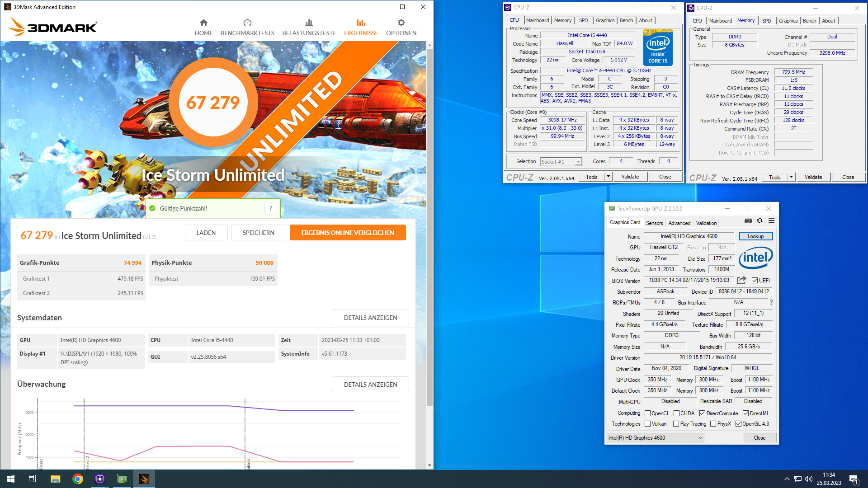868x488 pixels.
Task: Click DETAILS ANZEIGEN for Überwachung
Action: click(x=370, y=385)
